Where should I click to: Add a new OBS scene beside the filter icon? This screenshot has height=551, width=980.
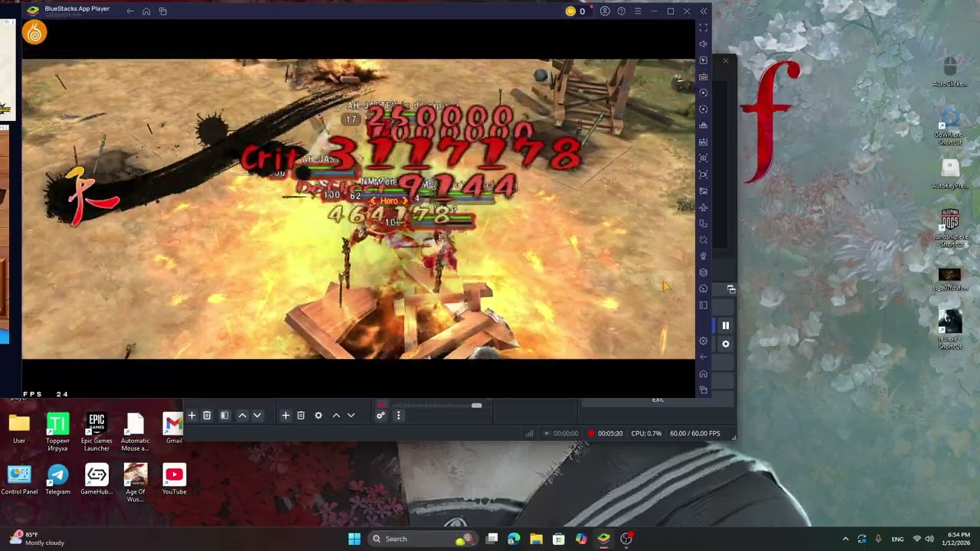click(x=191, y=416)
